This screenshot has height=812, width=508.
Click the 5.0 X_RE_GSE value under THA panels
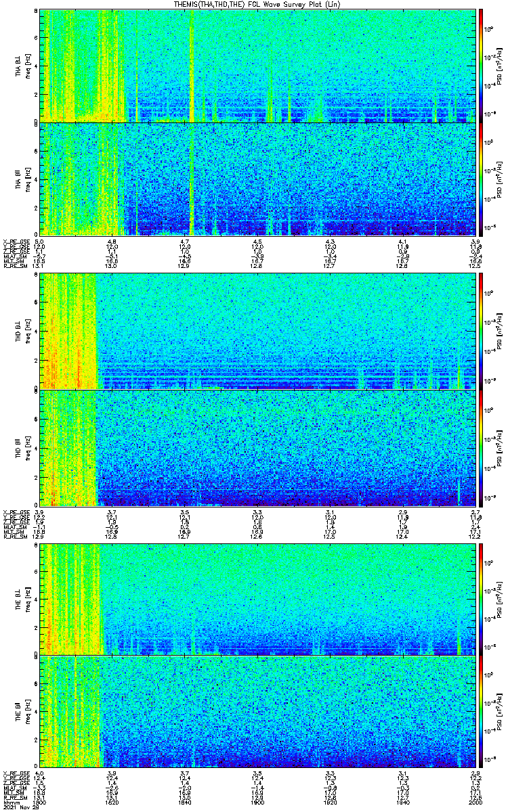pos(39,242)
